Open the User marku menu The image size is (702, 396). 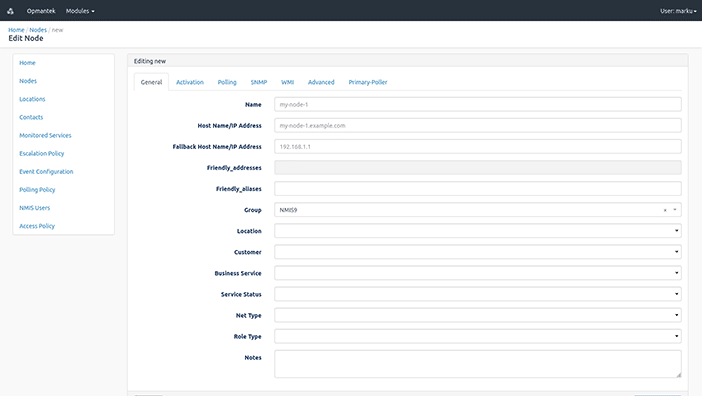[678, 11]
